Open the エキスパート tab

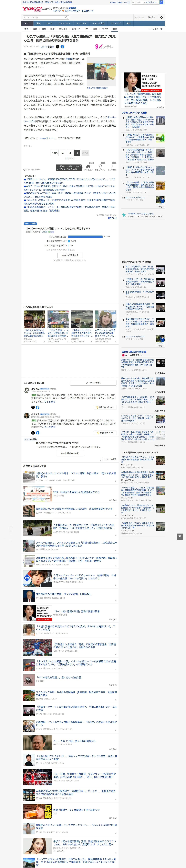point(64,23)
